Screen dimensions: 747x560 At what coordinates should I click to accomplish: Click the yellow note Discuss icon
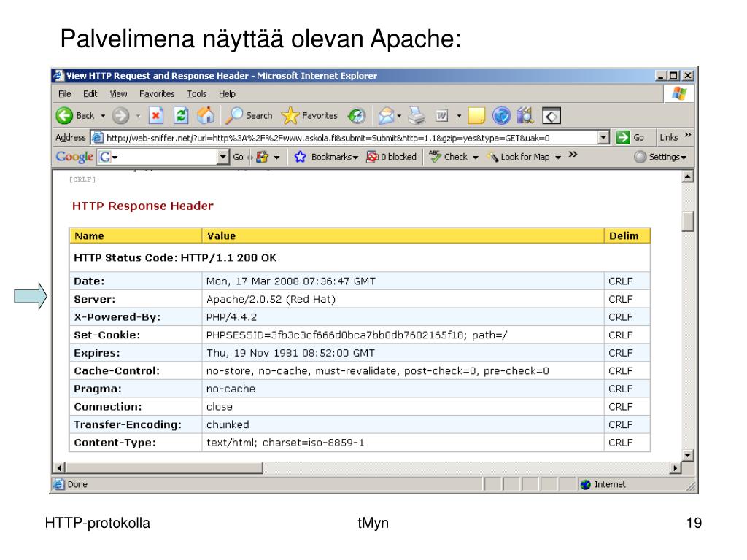(x=476, y=116)
